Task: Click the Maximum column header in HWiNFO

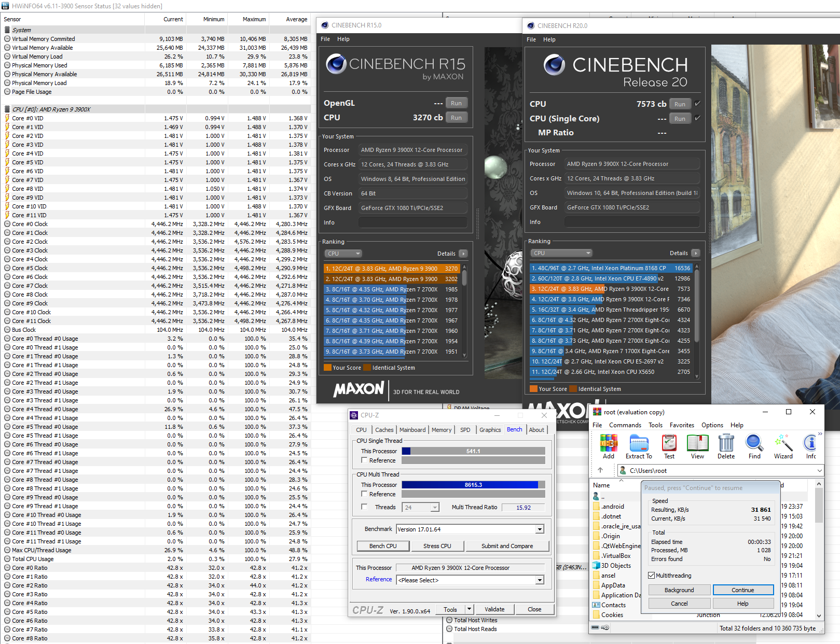Action: [x=254, y=19]
